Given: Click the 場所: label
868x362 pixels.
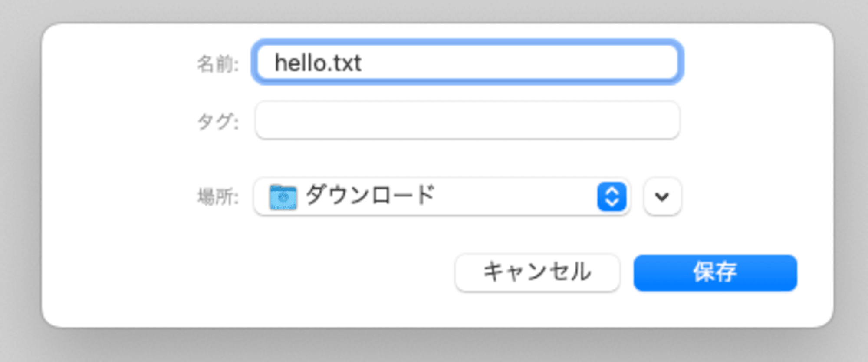Looking at the screenshot, I should [218, 197].
